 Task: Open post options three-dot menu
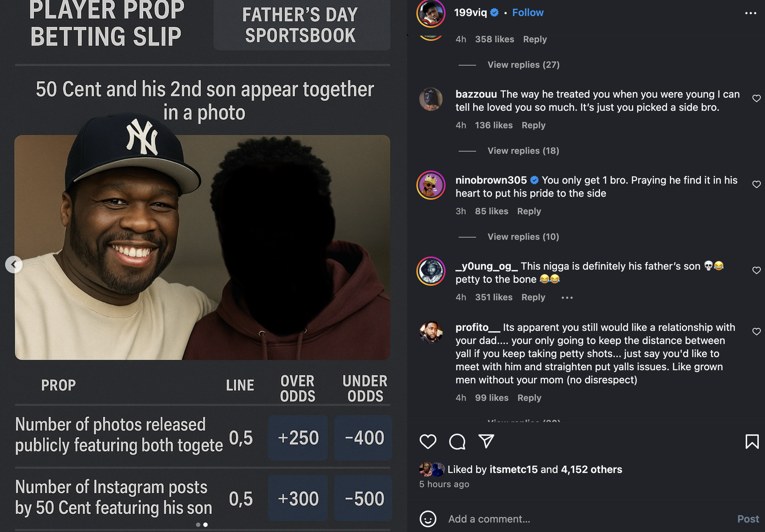point(750,13)
